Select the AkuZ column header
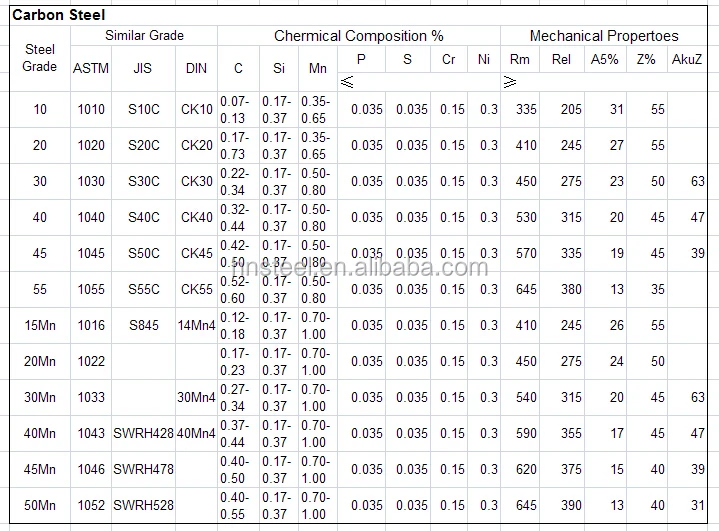The width and height of the screenshot is (719, 531). [686, 59]
